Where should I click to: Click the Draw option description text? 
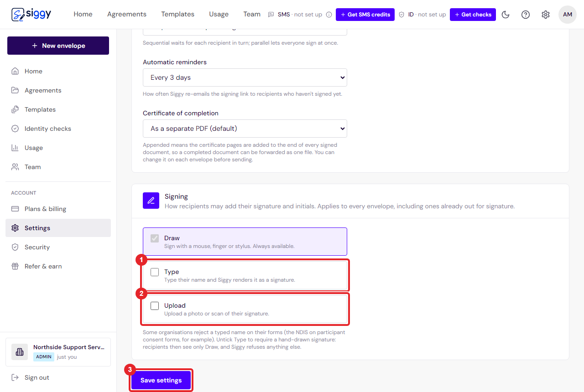tap(229, 246)
